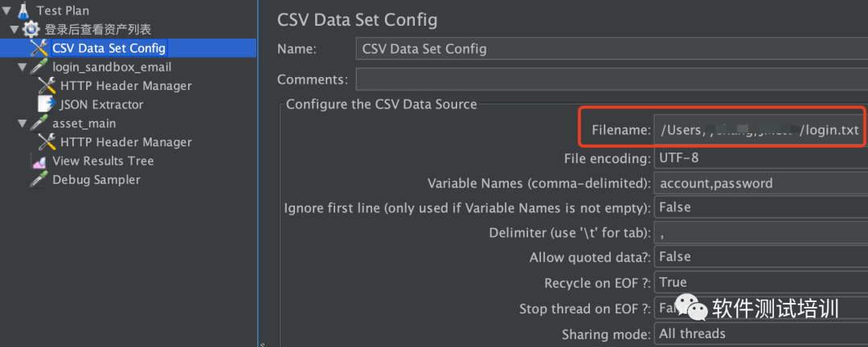
Task: Open the Recycle on EOF dropdown
Action: point(760,282)
